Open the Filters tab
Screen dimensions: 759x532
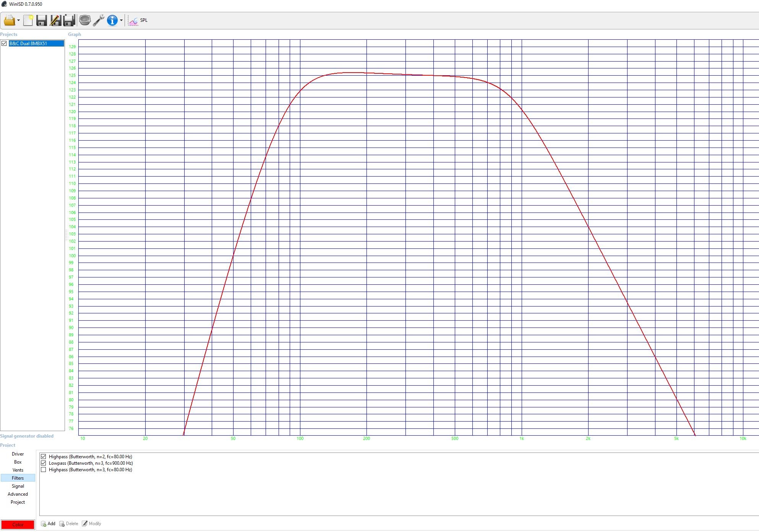tap(18, 478)
